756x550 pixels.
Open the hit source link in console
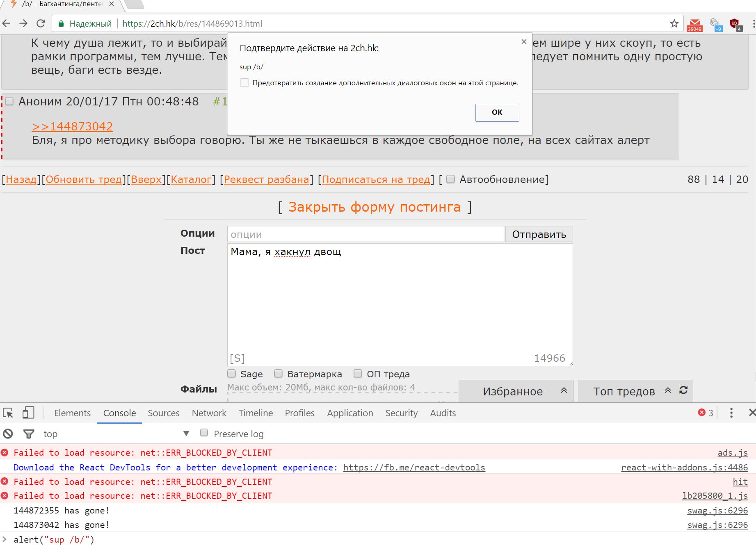740,482
